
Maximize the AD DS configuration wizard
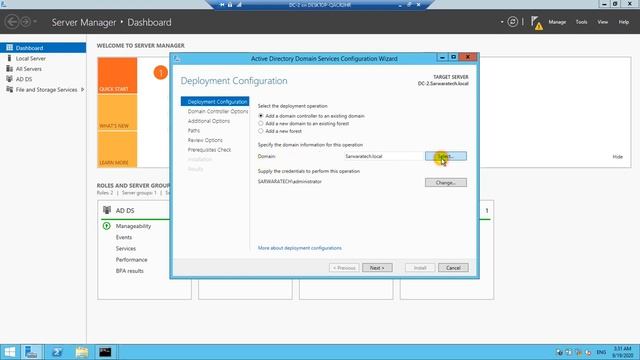click(453, 58)
